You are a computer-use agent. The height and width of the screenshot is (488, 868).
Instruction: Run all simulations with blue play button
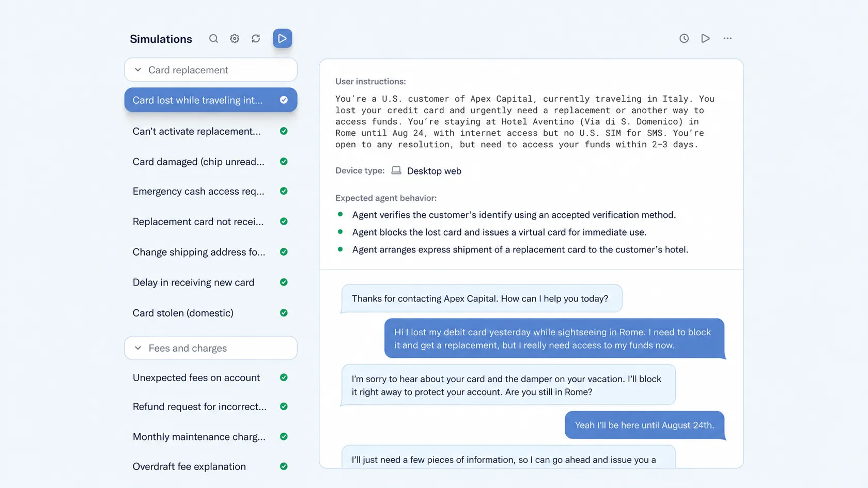pos(283,38)
